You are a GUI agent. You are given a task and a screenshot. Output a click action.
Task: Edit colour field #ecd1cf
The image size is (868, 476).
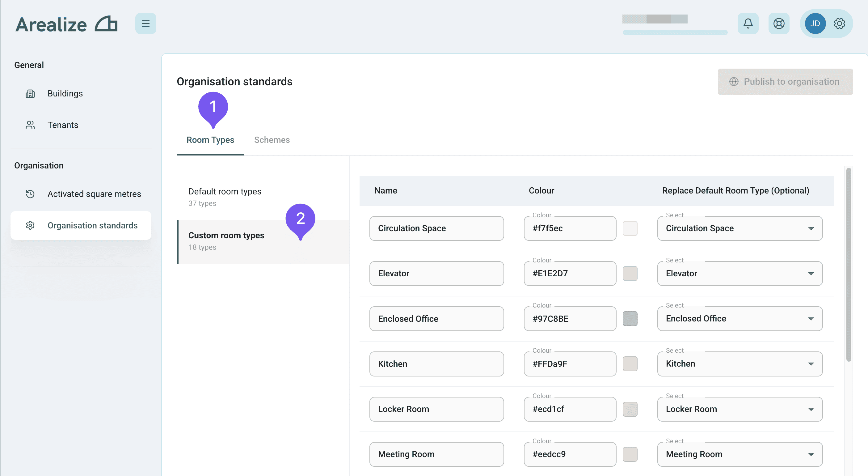click(x=570, y=409)
